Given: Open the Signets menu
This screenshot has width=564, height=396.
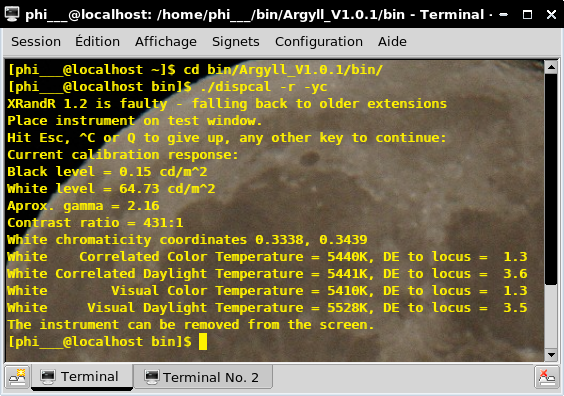Looking at the screenshot, I should [236, 42].
